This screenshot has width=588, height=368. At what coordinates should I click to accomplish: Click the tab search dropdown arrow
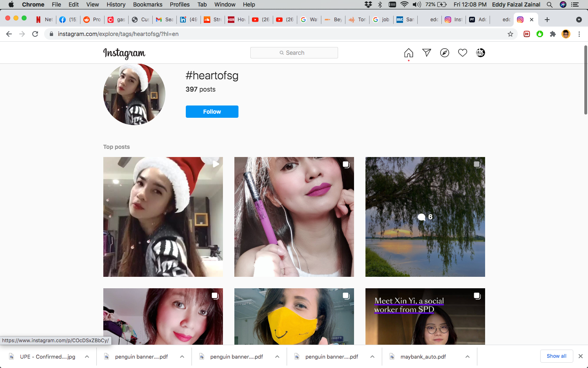[x=579, y=20]
